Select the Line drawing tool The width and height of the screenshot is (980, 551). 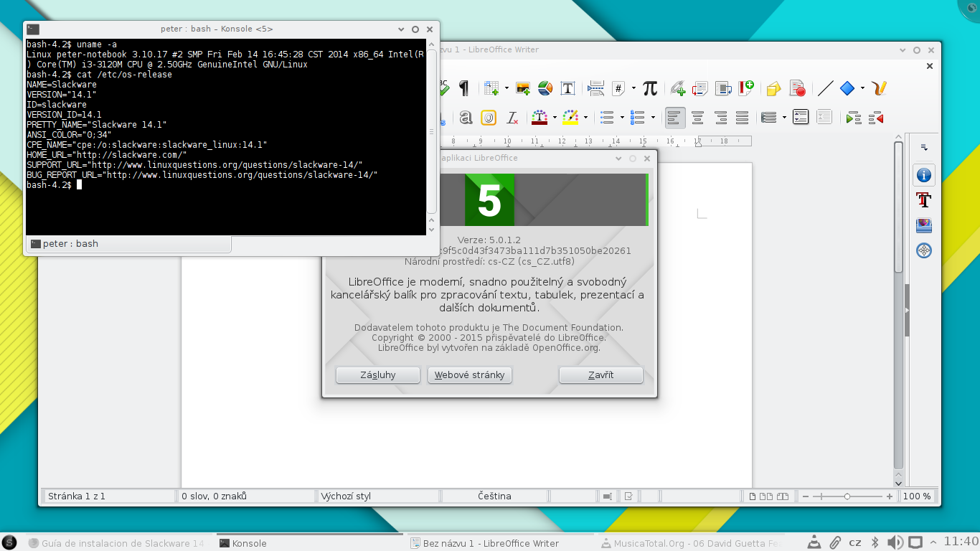[825, 88]
